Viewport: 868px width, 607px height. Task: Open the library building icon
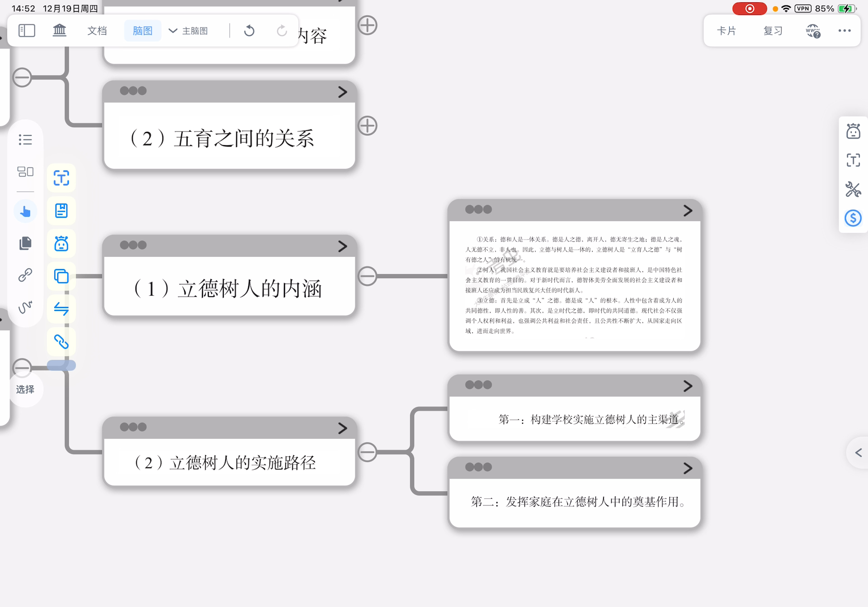[x=59, y=30]
